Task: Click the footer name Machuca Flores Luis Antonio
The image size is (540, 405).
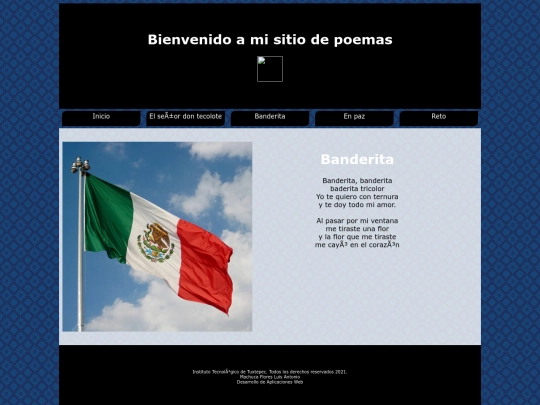Action: click(x=270, y=377)
